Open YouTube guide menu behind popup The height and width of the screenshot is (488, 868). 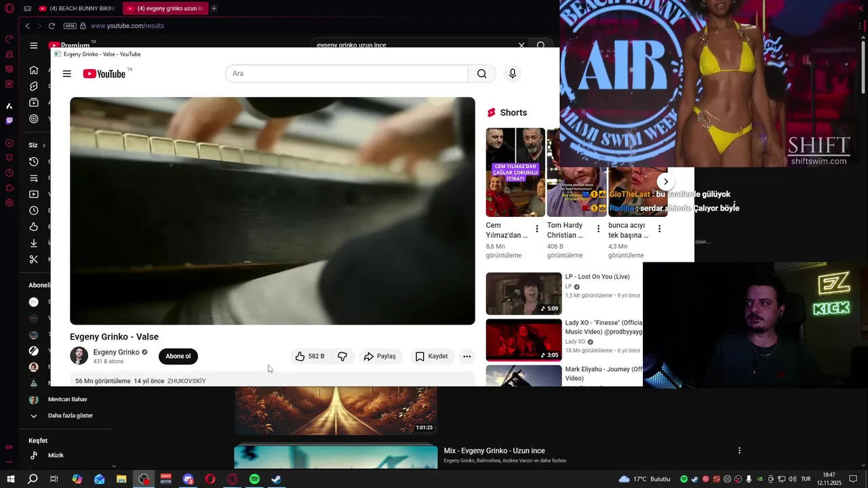coord(34,45)
